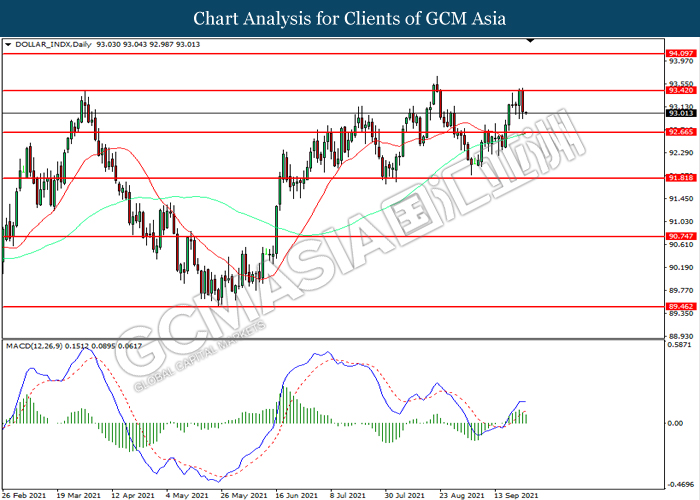
Task: Click the 12 Apr 2021 date label
Action: click(133, 496)
